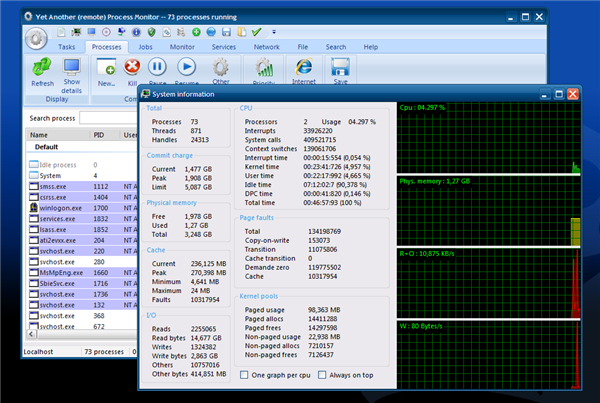Click the Default group header
Image resolution: width=600 pixels, height=403 pixels.
point(46,147)
